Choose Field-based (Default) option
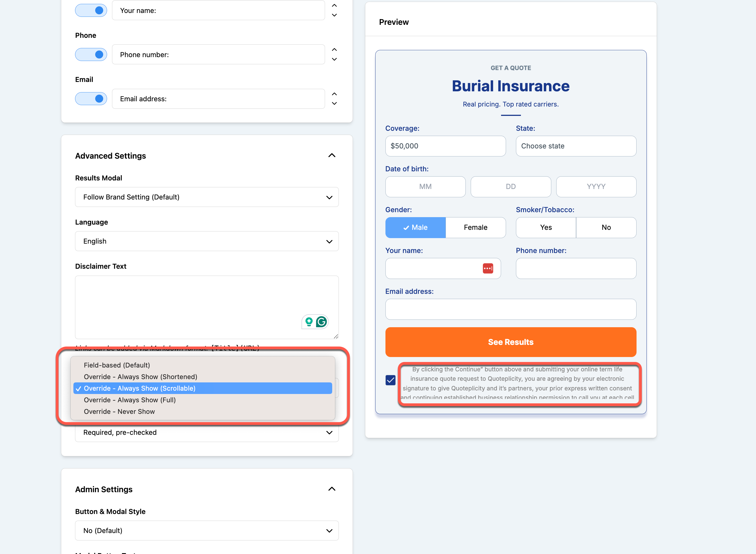 (117, 365)
